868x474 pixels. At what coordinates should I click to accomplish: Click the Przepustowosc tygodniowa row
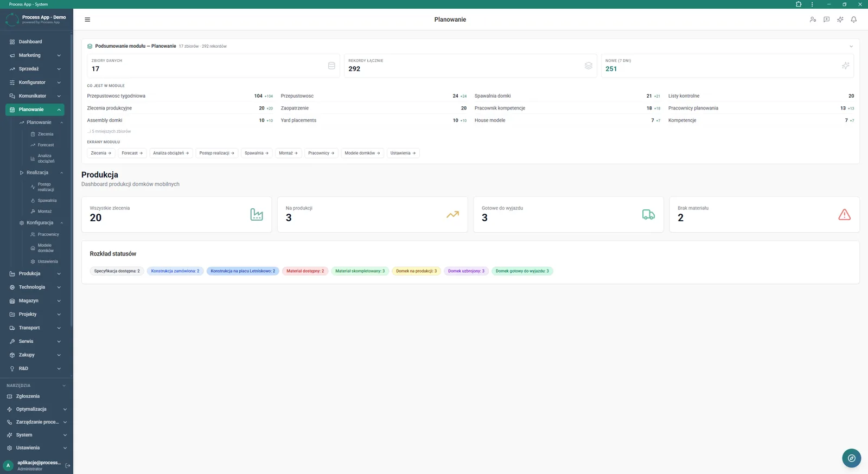(180, 96)
